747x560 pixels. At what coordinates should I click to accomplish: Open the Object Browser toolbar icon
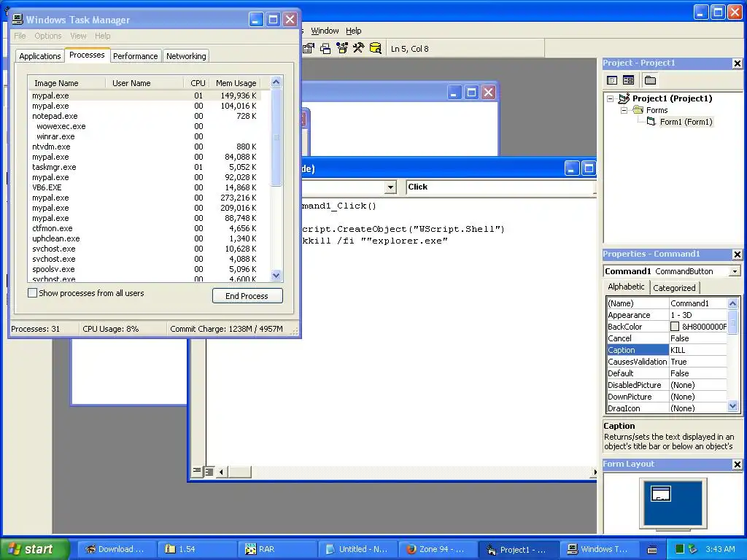[342, 49]
